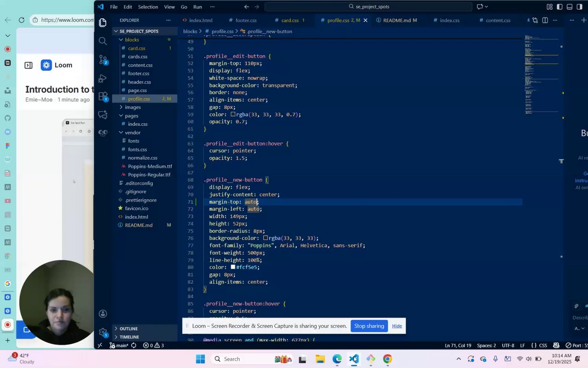Toggle the Secondary Side Bar layout button

[x=580, y=7]
